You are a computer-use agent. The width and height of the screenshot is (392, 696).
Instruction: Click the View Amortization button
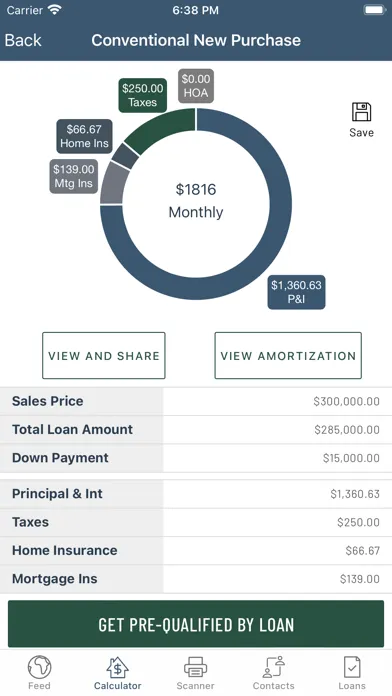coord(288,356)
